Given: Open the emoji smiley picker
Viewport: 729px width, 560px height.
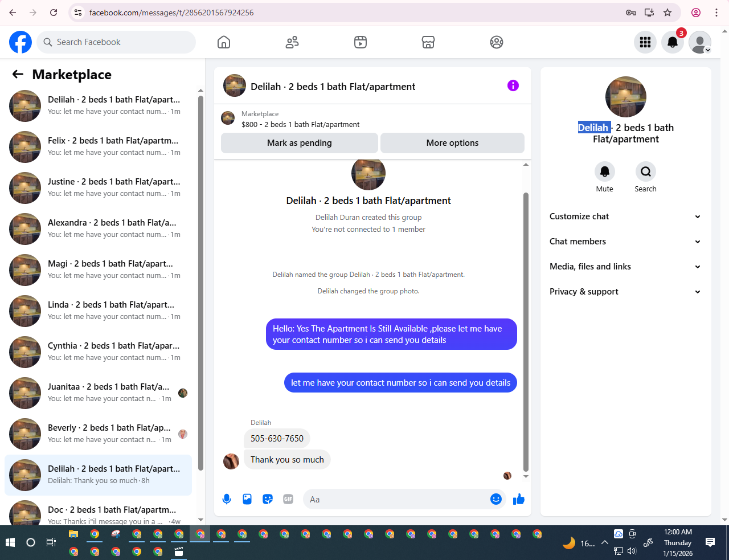Looking at the screenshot, I should [x=496, y=499].
